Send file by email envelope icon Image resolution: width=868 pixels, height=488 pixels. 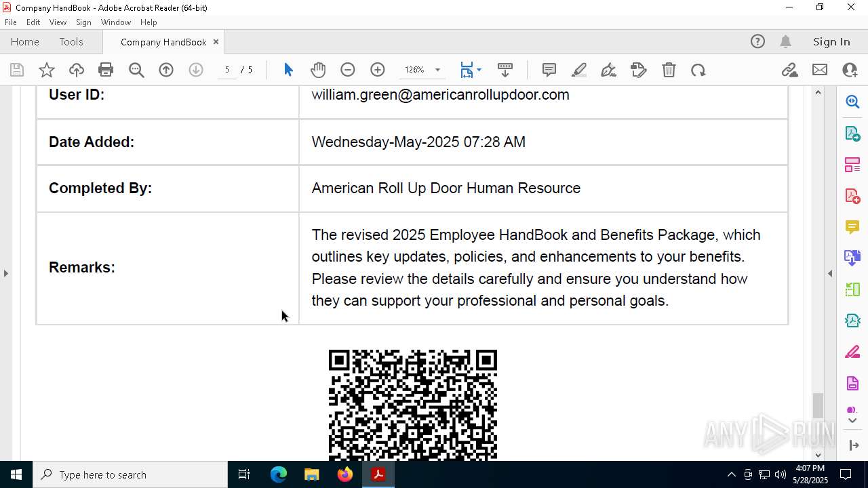point(820,70)
